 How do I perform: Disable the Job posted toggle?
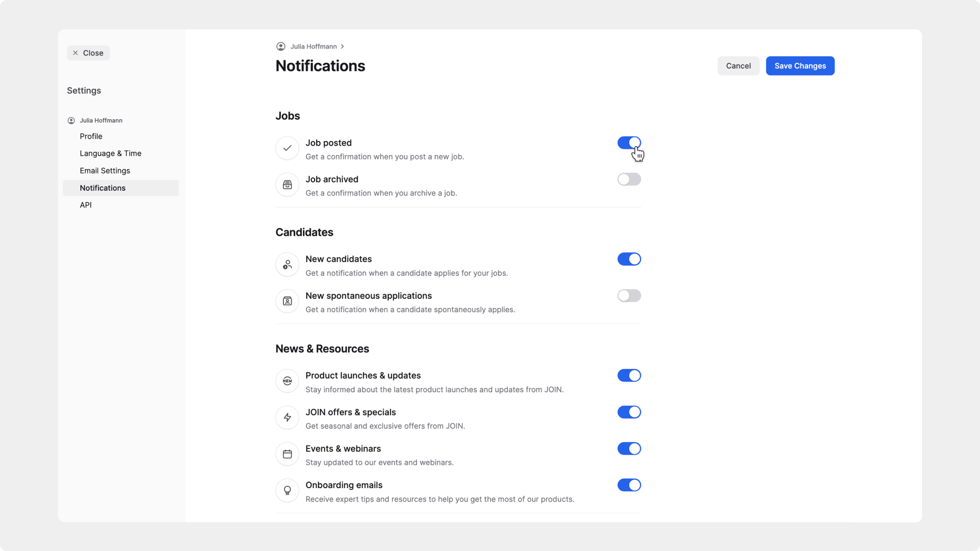coord(629,143)
